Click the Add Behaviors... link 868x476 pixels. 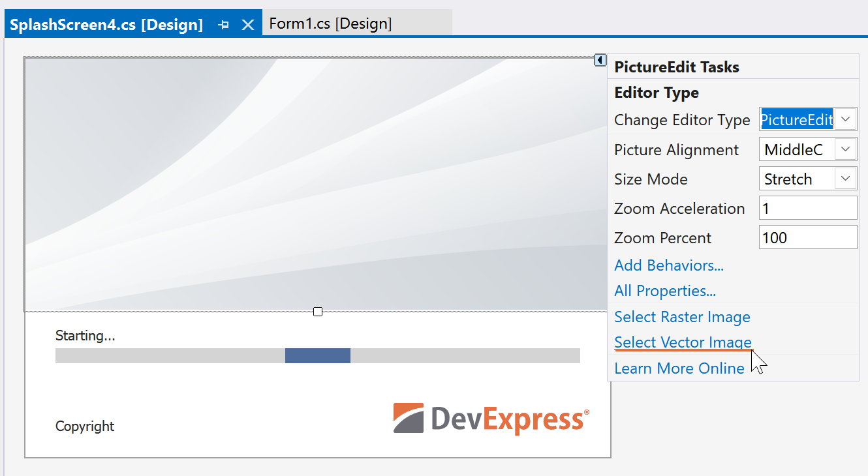669,265
